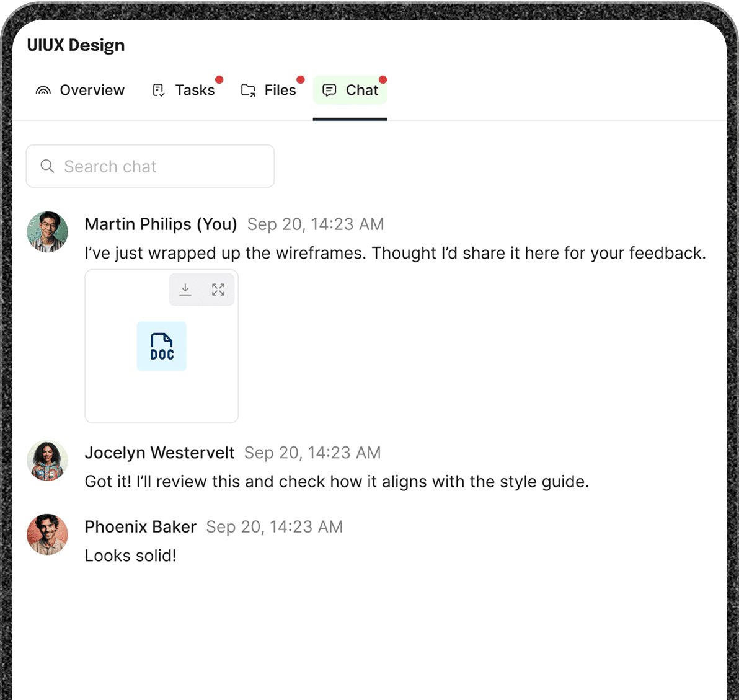This screenshot has width=739, height=700.
Task: Open the Tasks tab
Action: 184,91
